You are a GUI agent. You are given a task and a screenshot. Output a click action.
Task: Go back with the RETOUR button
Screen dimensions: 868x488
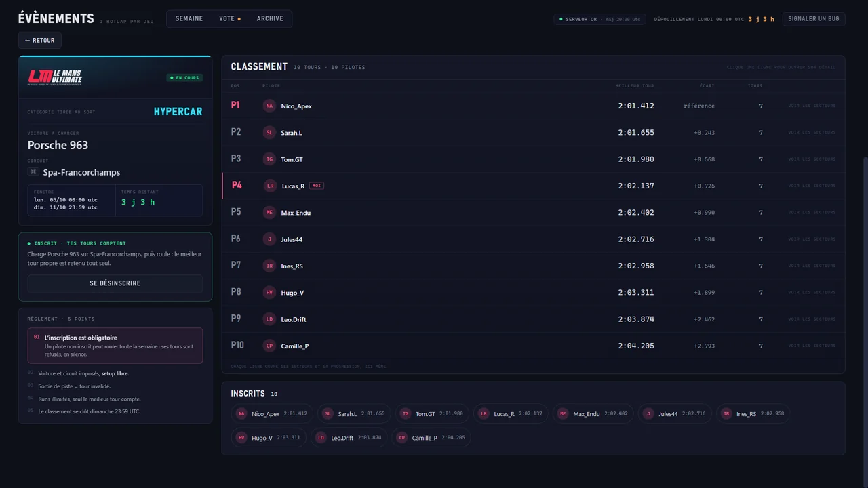(x=40, y=41)
